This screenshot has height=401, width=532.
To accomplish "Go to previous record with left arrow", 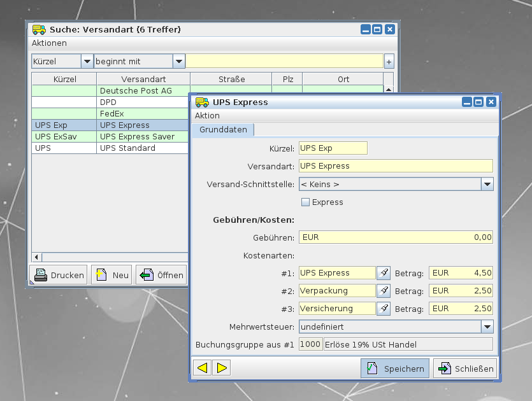I will (x=202, y=368).
